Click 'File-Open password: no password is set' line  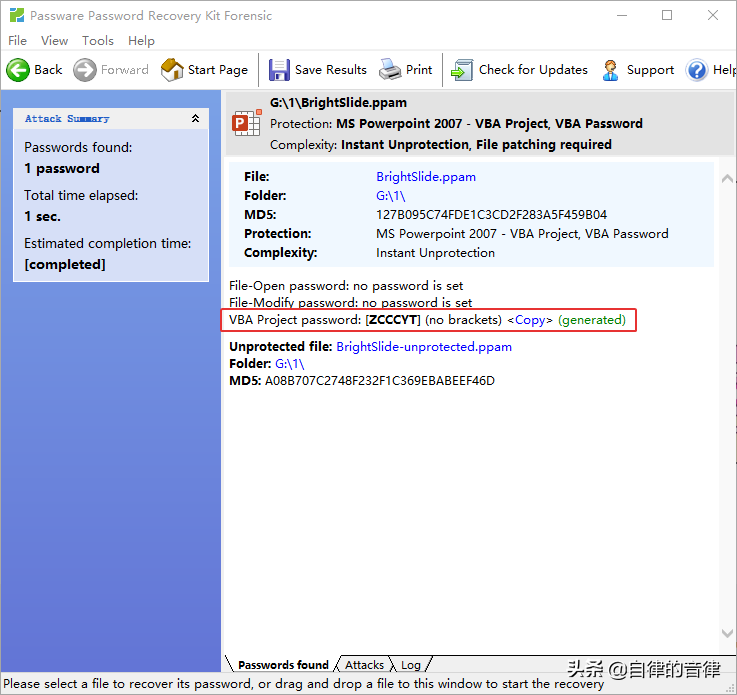(x=346, y=286)
